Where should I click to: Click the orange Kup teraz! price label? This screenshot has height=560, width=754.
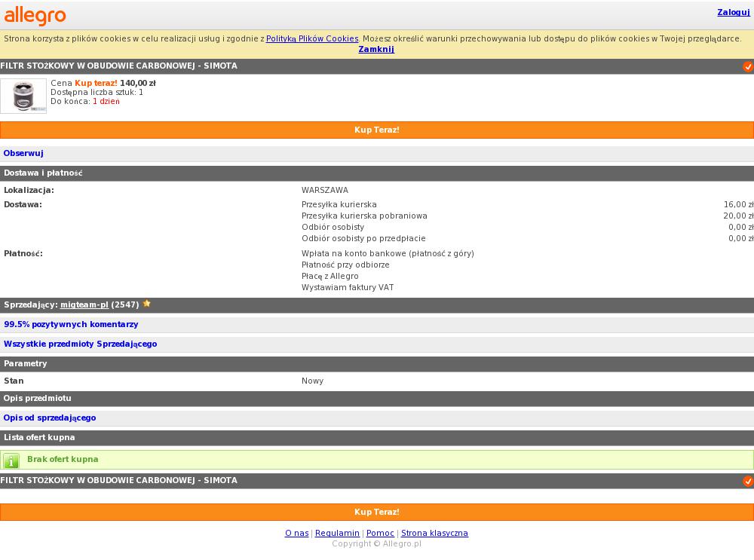97,83
